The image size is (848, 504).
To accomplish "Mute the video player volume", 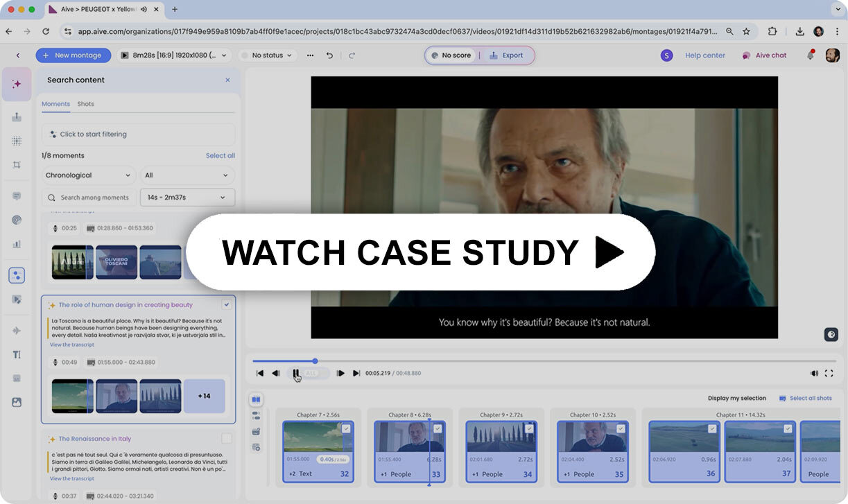I will (x=814, y=373).
